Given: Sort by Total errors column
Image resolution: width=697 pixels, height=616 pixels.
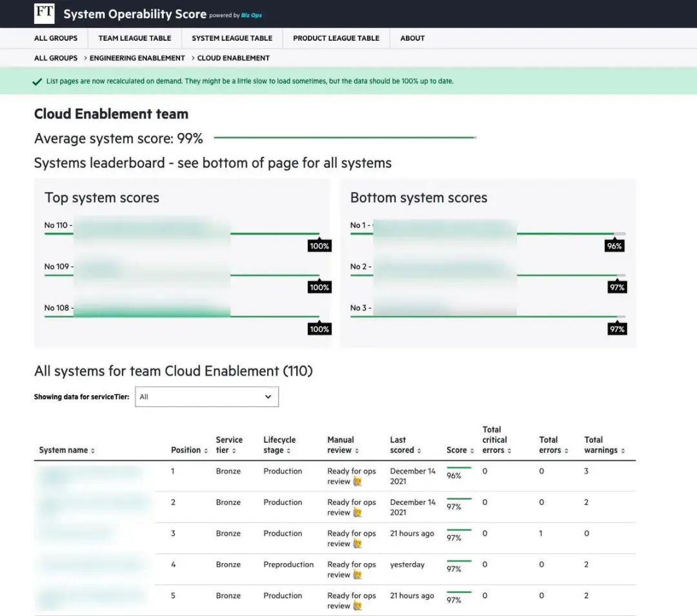Looking at the screenshot, I should click(552, 445).
